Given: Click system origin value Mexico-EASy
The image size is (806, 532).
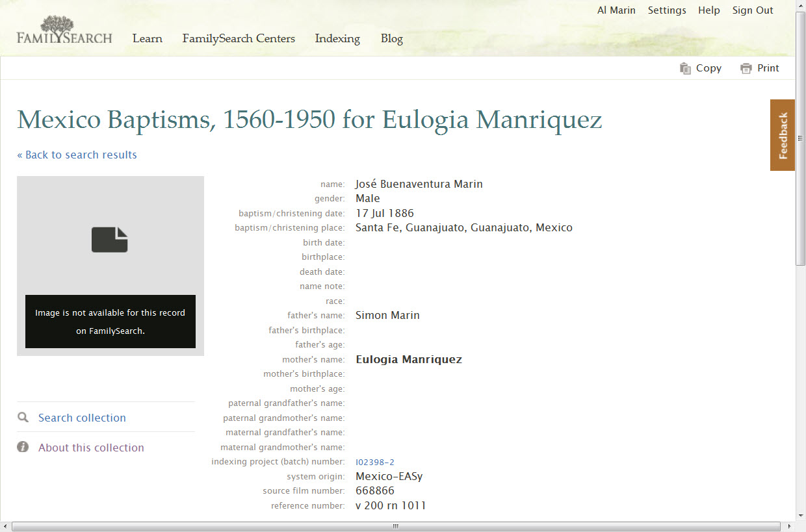Looking at the screenshot, I should coord(389,476).
